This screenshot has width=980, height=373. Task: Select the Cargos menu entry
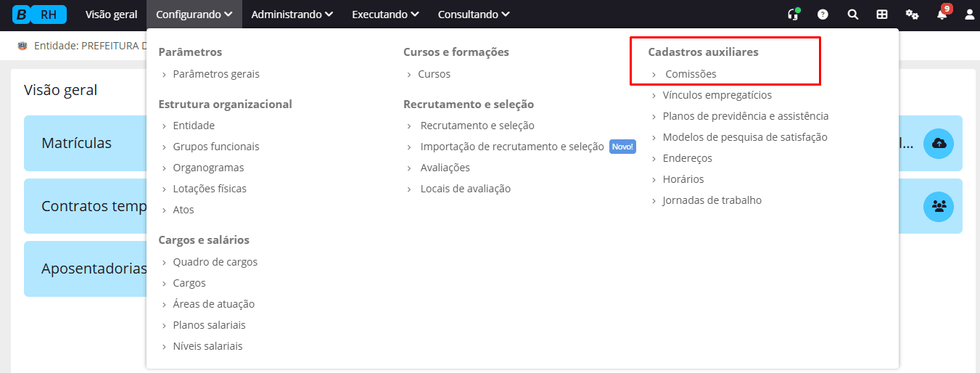[x=189, y=283]
